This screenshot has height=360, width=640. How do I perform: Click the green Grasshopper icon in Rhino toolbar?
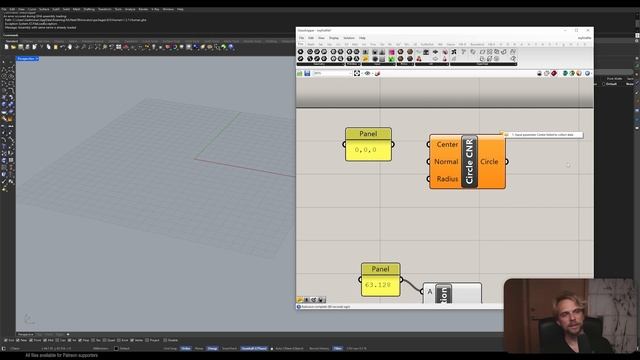pyautogui.click(x=224, y=47)
